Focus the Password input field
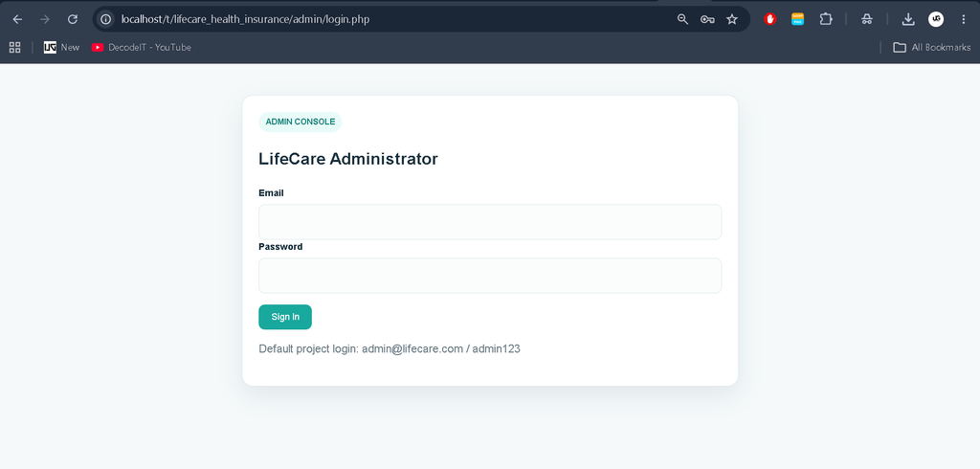Viewport: 980px width, 469px height. 490,276
